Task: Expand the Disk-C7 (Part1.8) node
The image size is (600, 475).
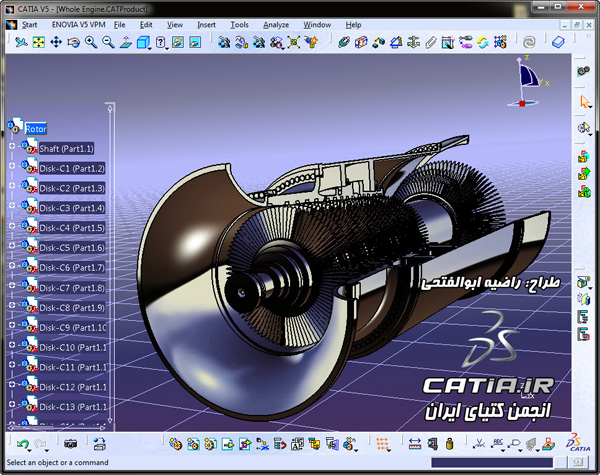Action: coord(12,285)
